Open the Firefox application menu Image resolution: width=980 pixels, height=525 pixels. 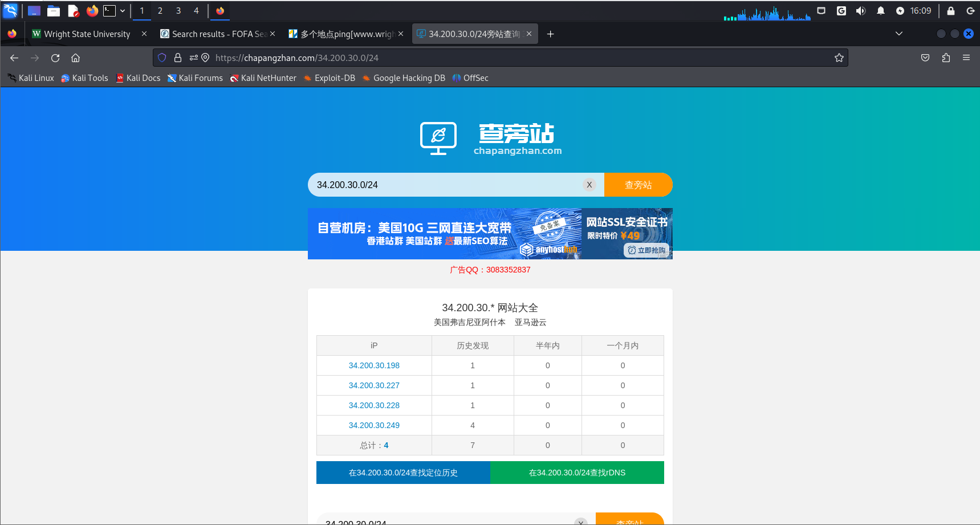click(966, 58)
